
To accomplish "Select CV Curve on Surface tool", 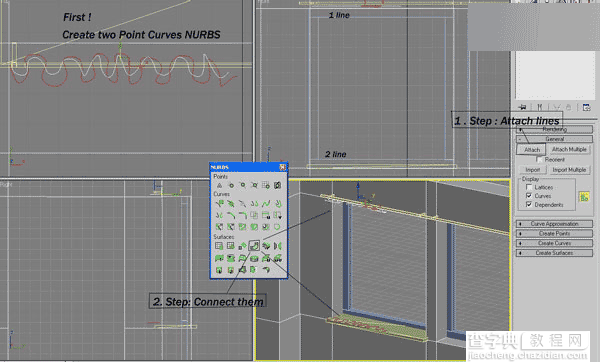I will 243,227.
